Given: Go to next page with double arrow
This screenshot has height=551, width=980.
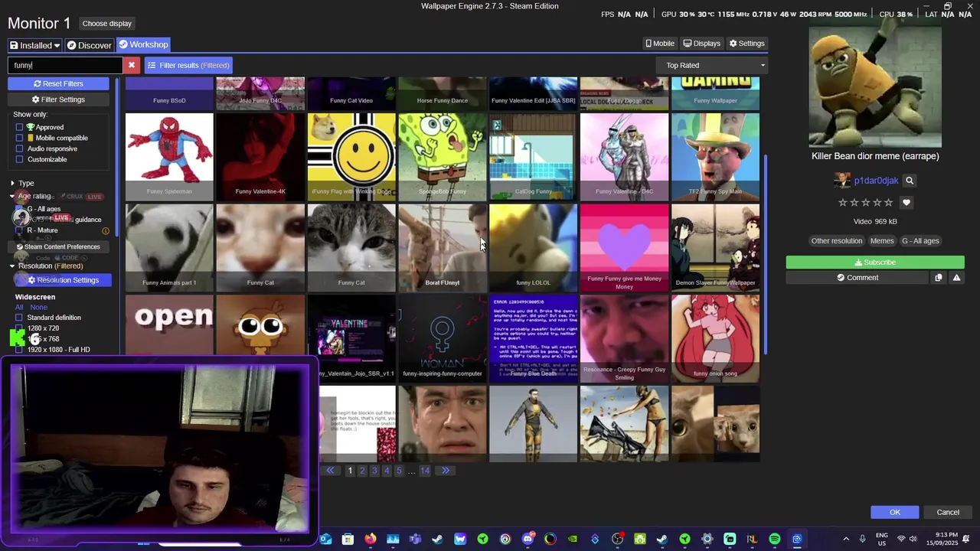Looking at the screenshot, I should [446, 471].
